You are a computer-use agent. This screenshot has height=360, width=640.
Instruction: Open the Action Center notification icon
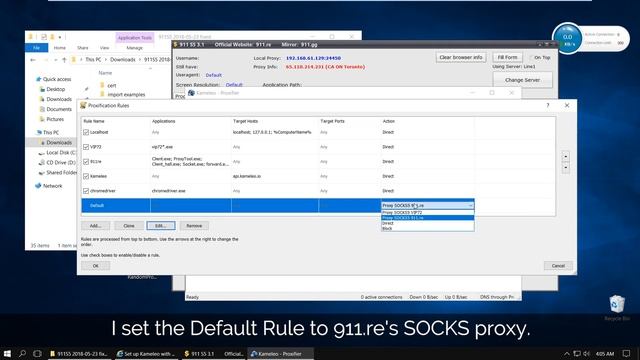point(627,353)
